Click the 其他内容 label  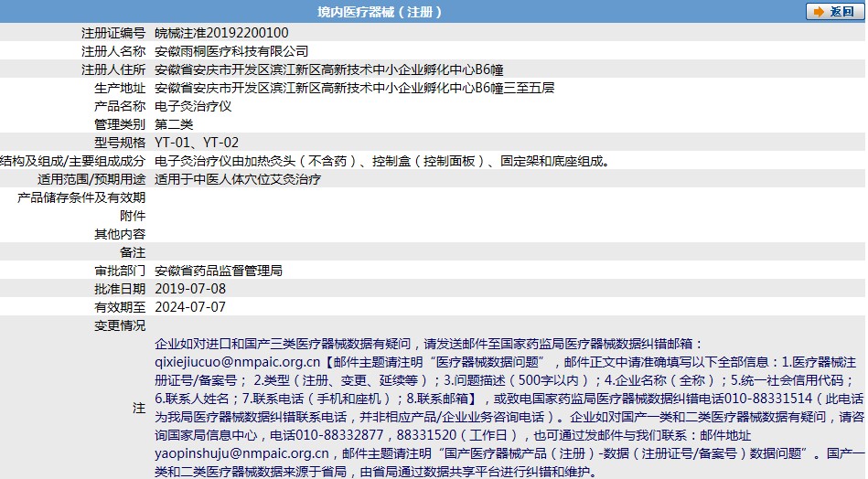pyautogui.click(x=120, y=234)
